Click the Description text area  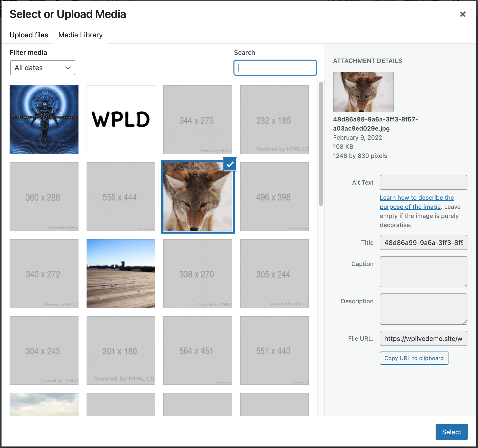(423, 309)
